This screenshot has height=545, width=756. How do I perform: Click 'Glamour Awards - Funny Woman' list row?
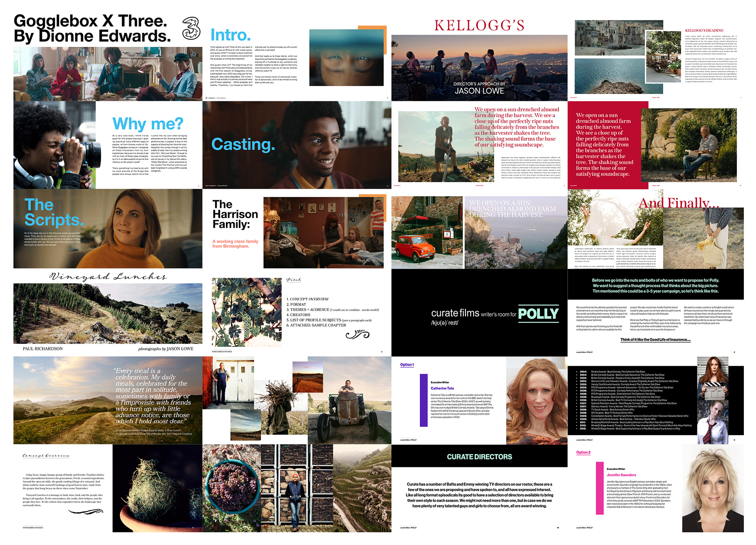[x=619, y=406]
